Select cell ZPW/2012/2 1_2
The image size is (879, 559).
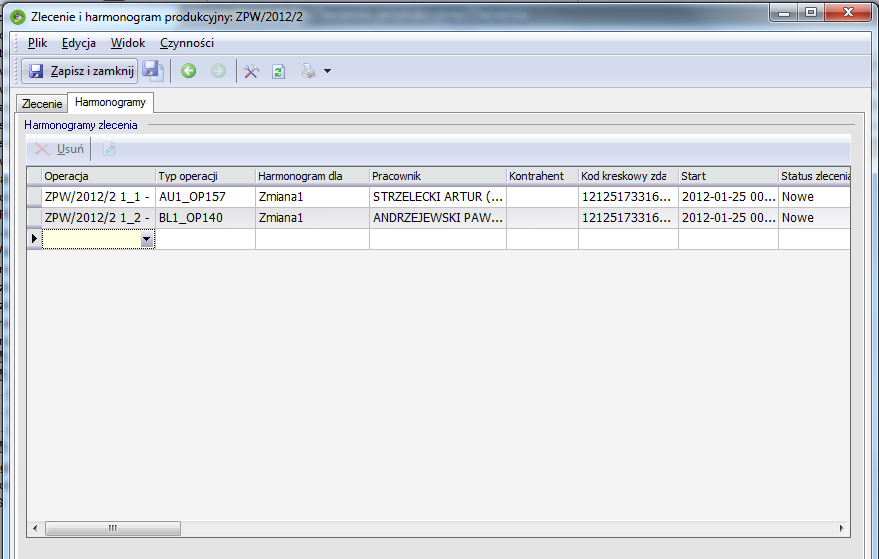99,218
